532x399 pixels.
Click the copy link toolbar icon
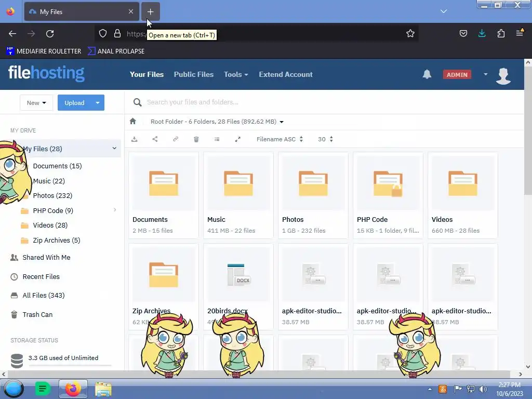176,139
